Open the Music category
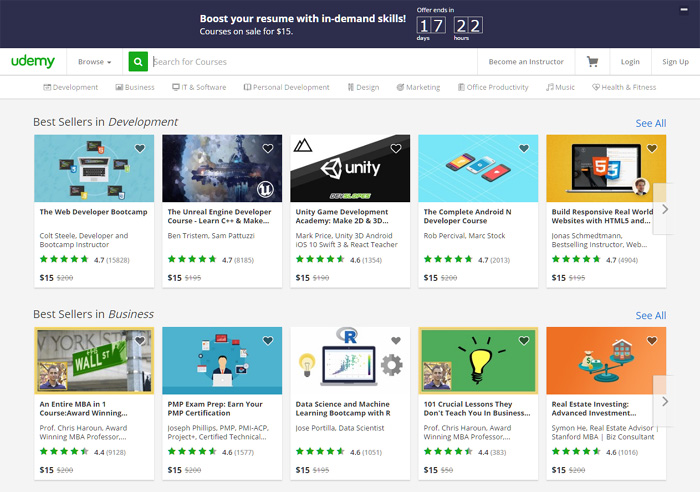700x492 pixels. point(560,87)
